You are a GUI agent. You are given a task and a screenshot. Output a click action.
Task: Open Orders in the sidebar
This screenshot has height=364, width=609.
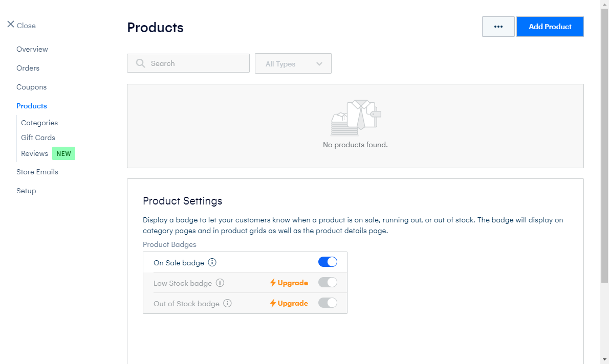[28, 68]
